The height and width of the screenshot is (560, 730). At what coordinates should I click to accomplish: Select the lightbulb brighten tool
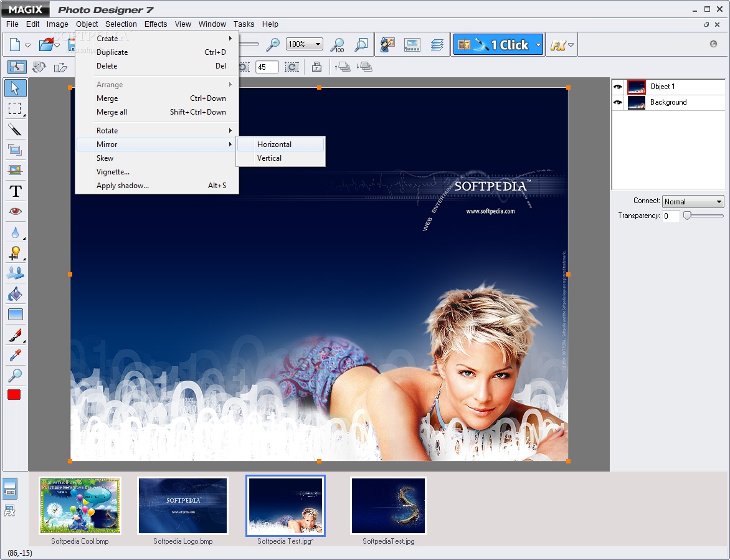tap(15, 253)
